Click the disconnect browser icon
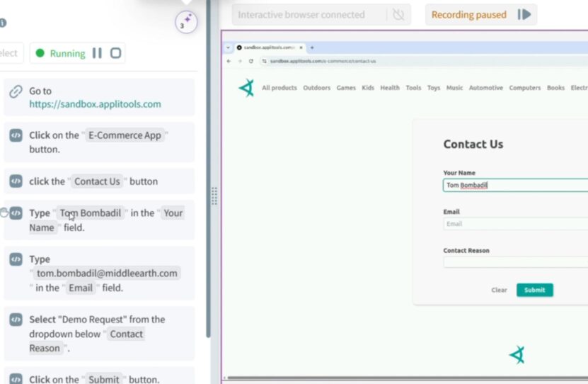 tap(398, 15)
